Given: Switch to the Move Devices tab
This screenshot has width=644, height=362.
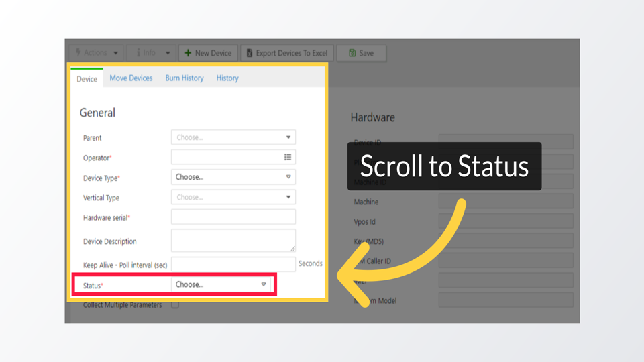Looking at the screenshot, I should coord(131,78).
